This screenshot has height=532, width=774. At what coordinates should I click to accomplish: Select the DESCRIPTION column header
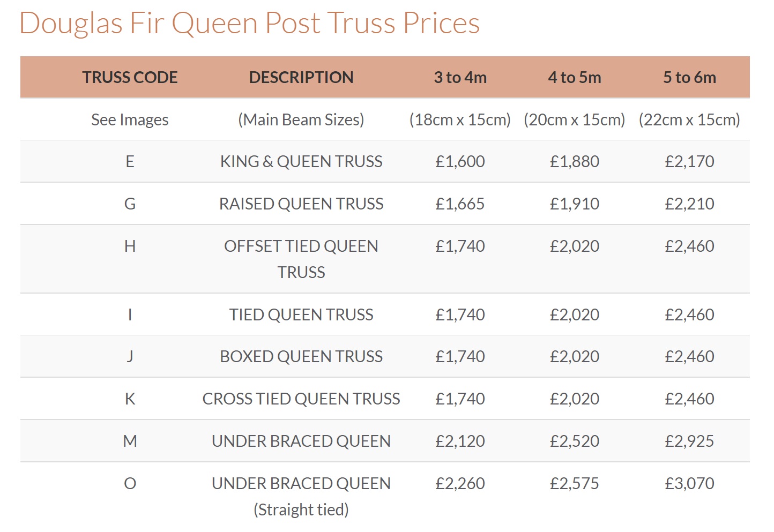[x=301, y=77]
